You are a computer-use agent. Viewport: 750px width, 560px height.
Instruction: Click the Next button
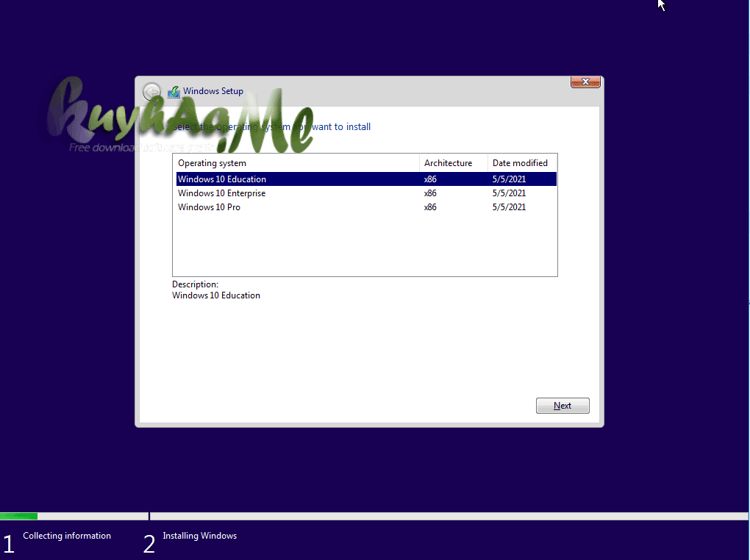click(562, 406)
